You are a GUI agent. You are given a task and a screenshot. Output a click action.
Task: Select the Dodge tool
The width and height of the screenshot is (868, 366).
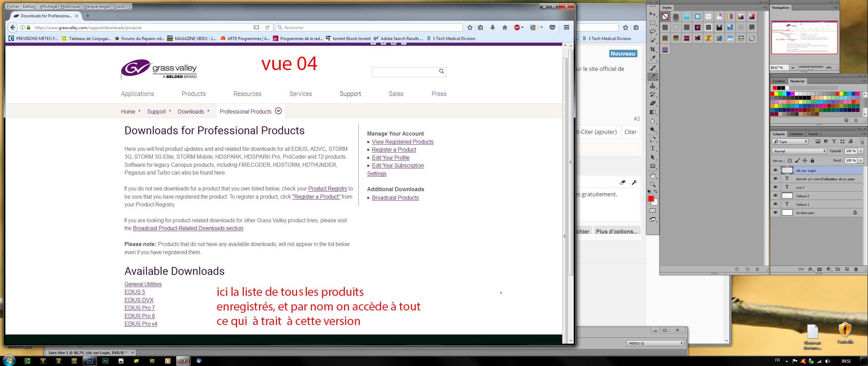[x=653, y=130]
